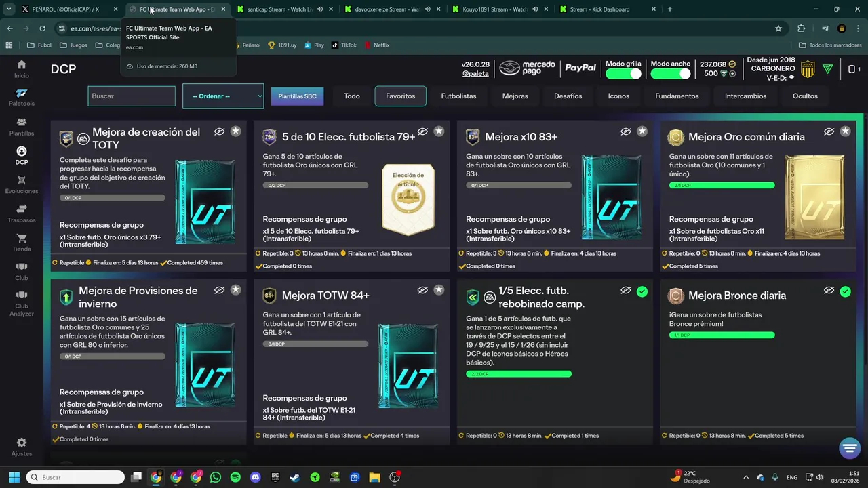Click the PayPal logo
This screenshot has width=868, height=488.
(x=580, y=68)
